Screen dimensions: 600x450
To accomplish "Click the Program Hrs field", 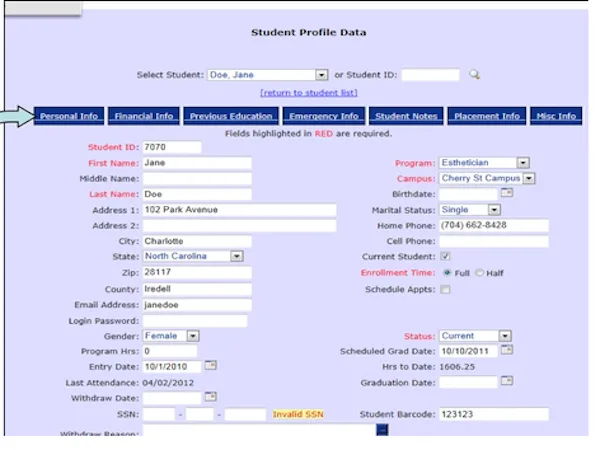I will 170,351.
